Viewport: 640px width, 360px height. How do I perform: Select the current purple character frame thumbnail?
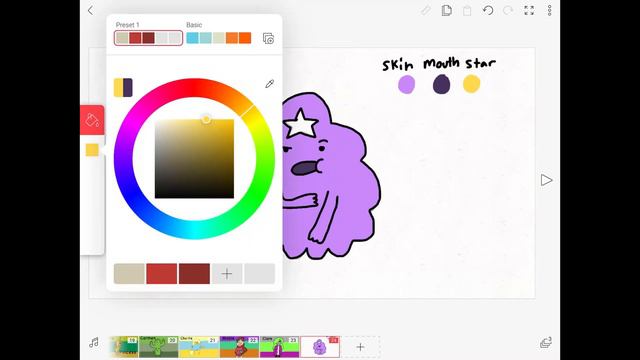coord(320,347)
